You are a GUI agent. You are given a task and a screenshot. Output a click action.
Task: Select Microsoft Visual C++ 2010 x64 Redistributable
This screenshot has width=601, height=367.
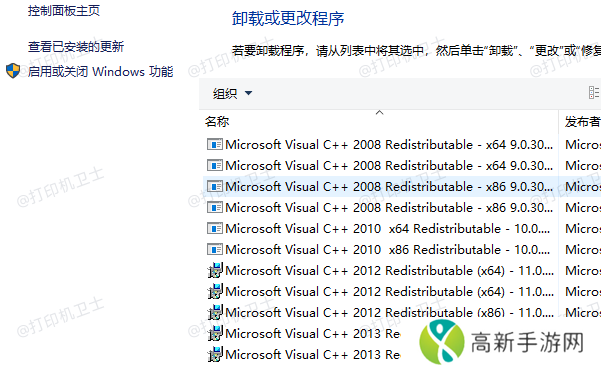click(388, 229)
